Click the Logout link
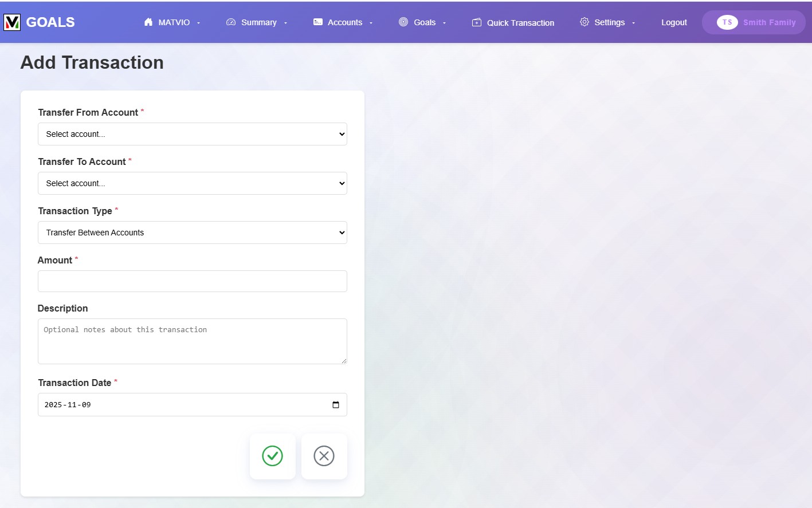The image size is (812, 508). [x=674, y=22]
